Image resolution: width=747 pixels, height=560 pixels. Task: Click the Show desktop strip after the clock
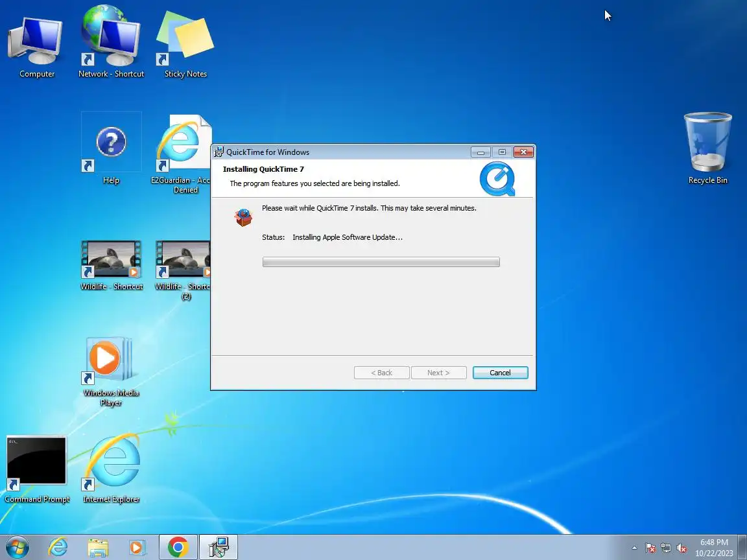coord(742,547)
